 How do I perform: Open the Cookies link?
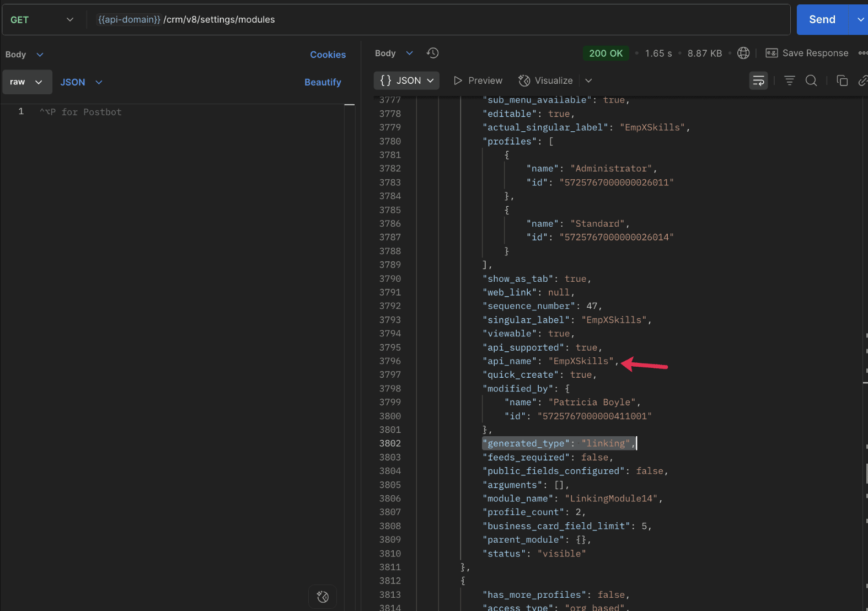click(328, 55)
